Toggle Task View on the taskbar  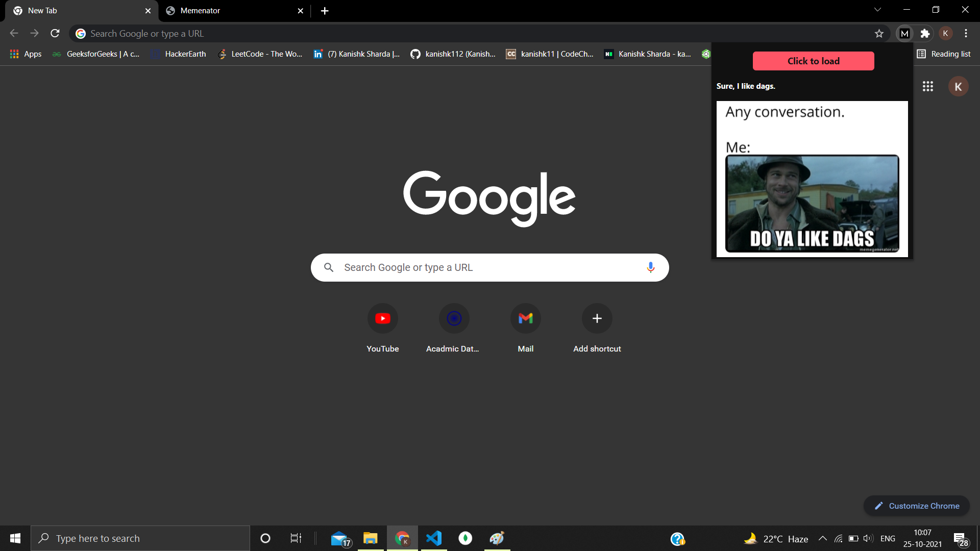[295, 538]
